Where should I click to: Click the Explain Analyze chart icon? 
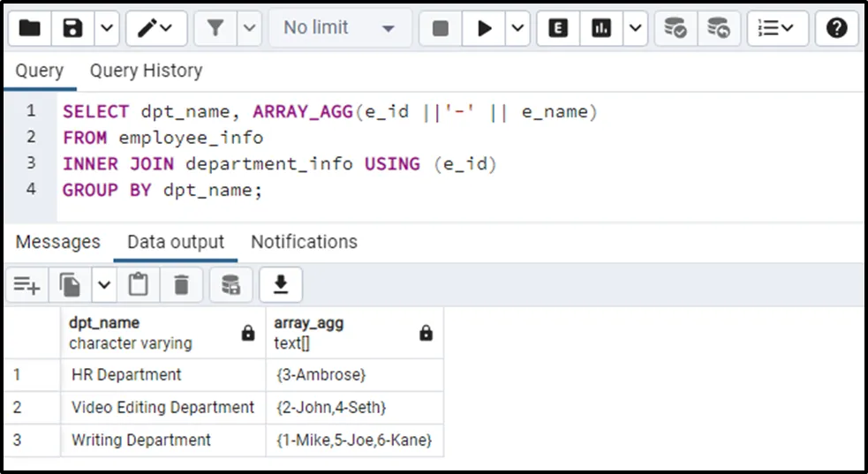tap(602, 28)
